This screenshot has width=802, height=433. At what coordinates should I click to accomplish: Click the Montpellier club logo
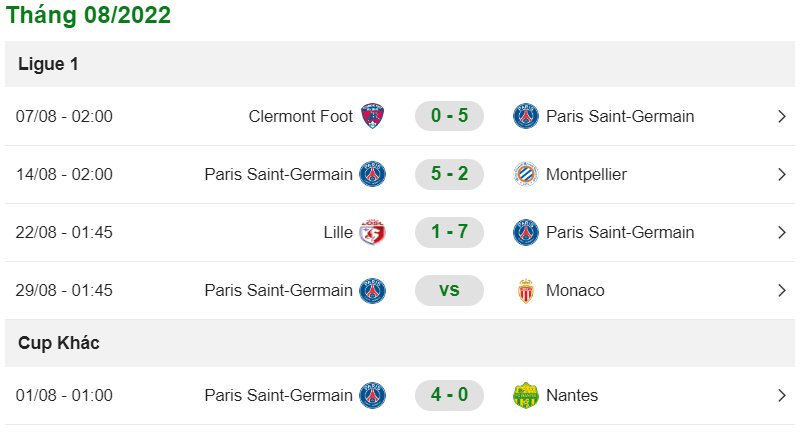pyautogui.click(x=526, y=174)
